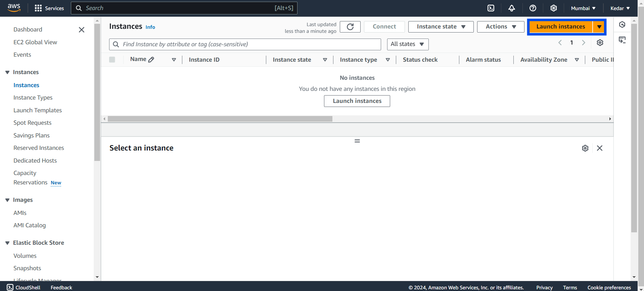
Task: Open the Services grid menu
Action: 49,8
